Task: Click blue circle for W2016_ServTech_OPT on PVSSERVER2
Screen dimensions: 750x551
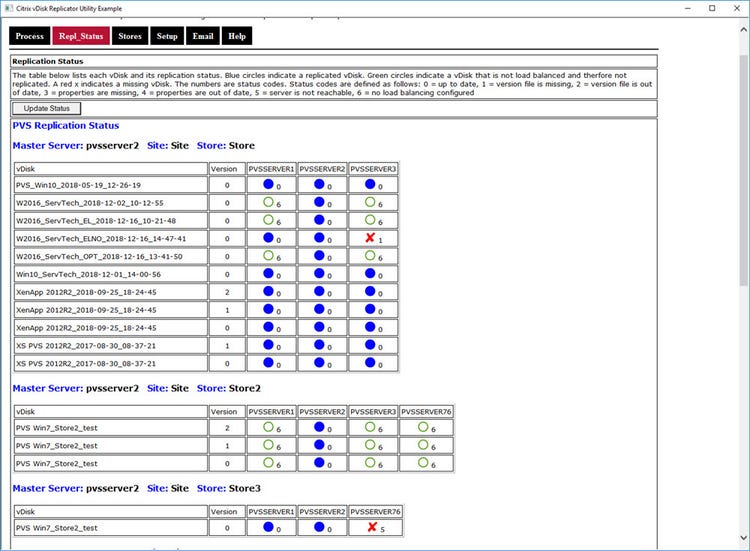Action: pyautogui.click(x=319, y=255)
